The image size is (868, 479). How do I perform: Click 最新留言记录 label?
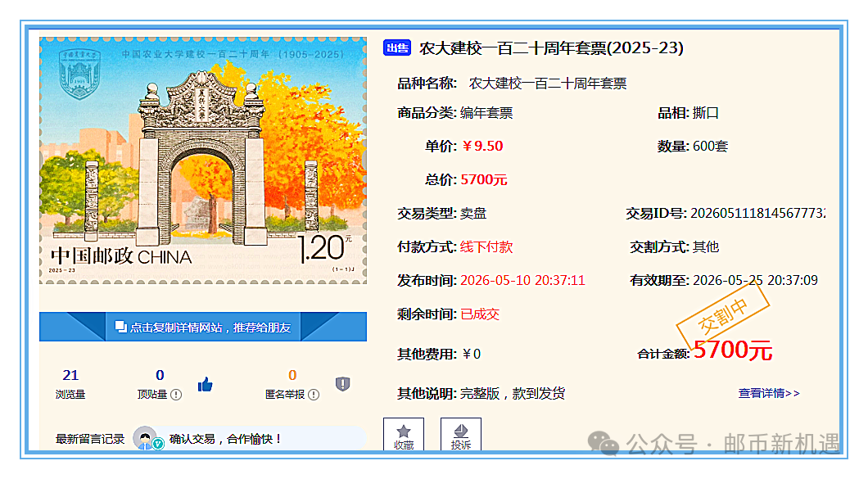tap(90, 439)
